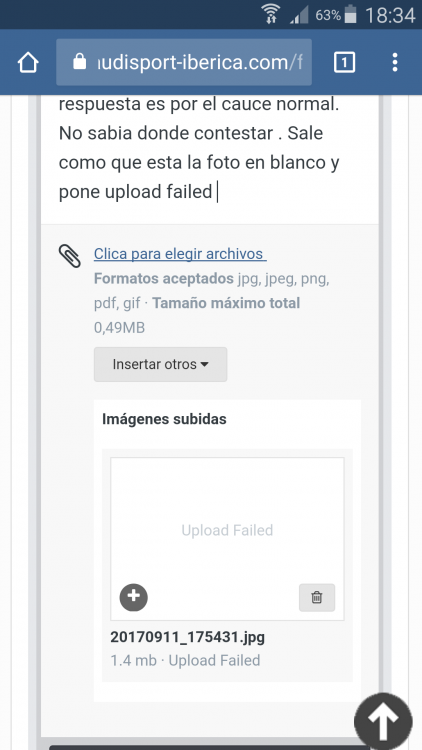Click the Clica para elegir archivos link

pos(180,254)
